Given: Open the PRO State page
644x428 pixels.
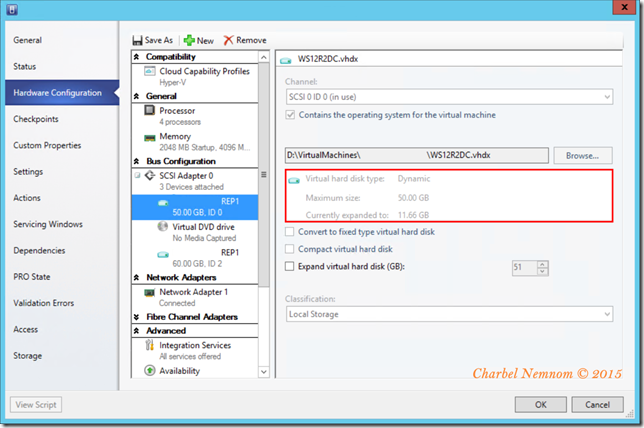Looking at the screenshot, I should (x=62, y=277).
